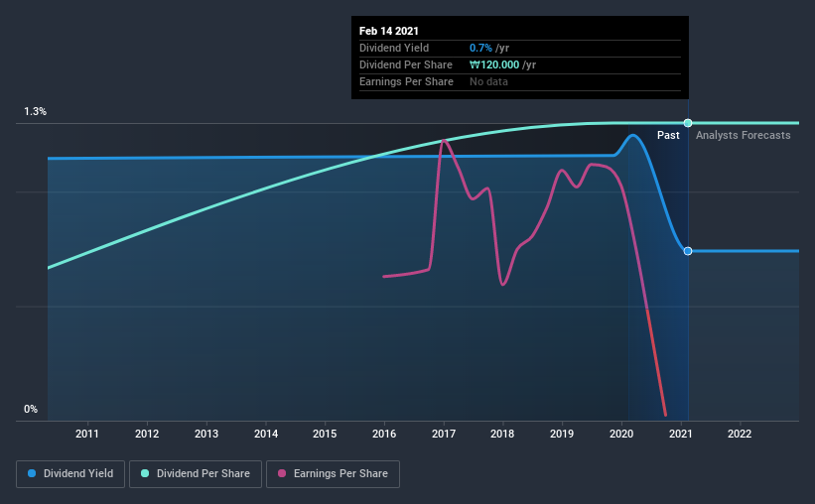Click the 1.3% y-axis label
Image resolution: width=815 pixels, height=504 pixels.
pos(36,112)
